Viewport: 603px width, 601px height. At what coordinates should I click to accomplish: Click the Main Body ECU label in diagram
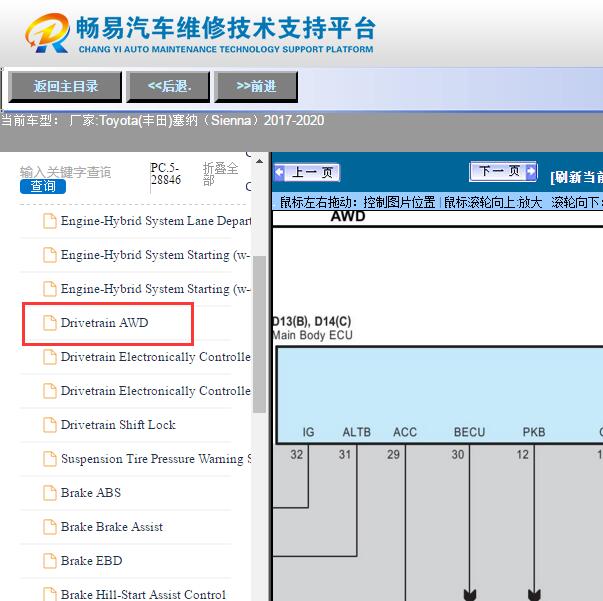pos(312,335)
